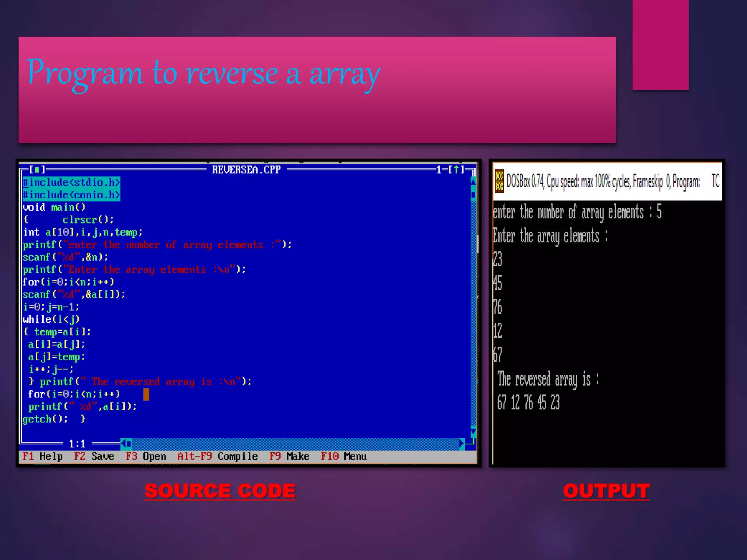Click the vertical scrollbar down arrow

(473, 433)
